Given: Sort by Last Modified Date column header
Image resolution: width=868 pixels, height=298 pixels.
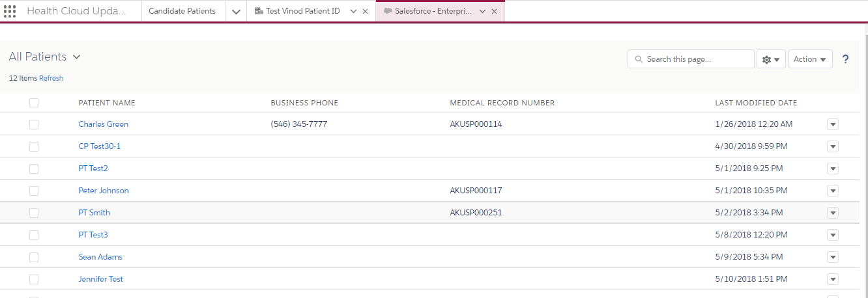Looking at the screenshot, I should [x=756, y=103].
